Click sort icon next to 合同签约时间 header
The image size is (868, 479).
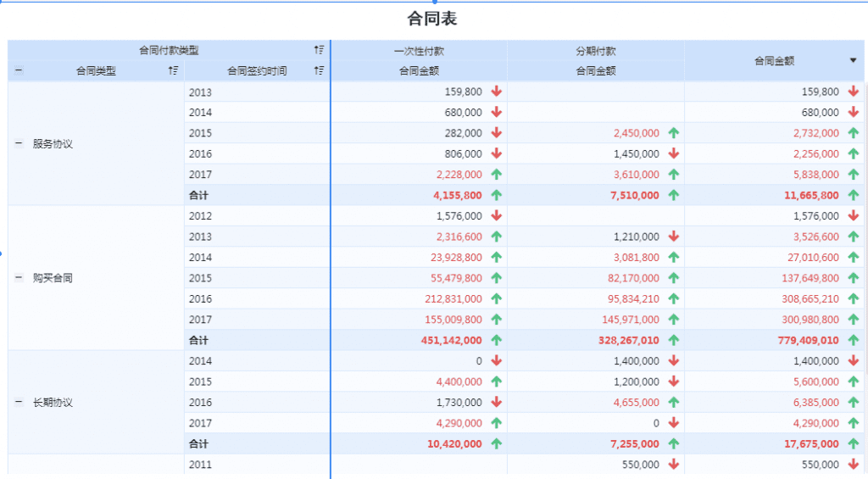(319, 70)
